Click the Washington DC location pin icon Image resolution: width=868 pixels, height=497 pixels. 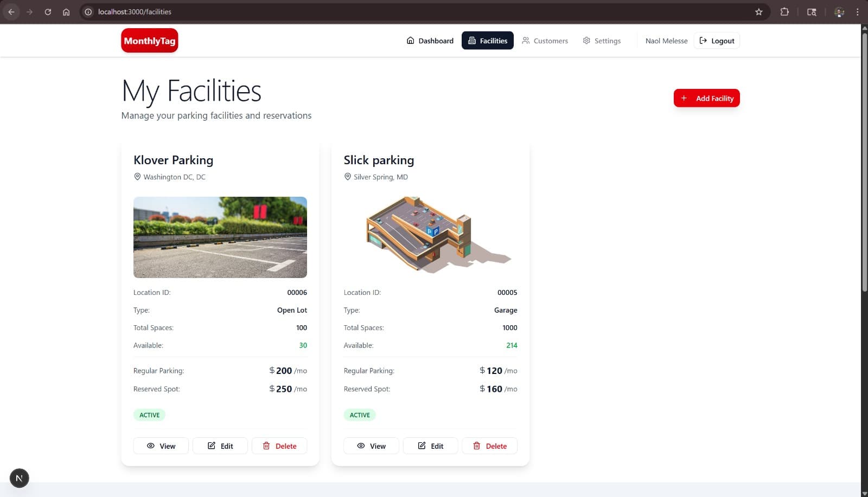(x=137, y=177)
